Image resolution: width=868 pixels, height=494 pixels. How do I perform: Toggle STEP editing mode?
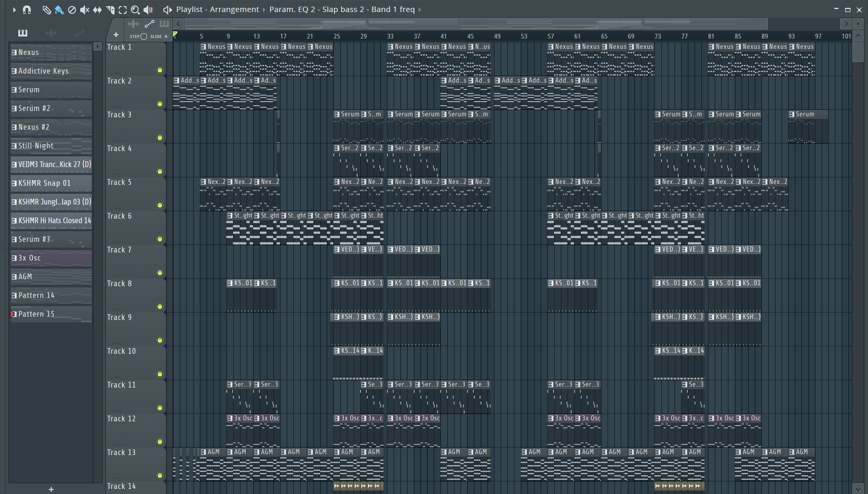point(144,36)
